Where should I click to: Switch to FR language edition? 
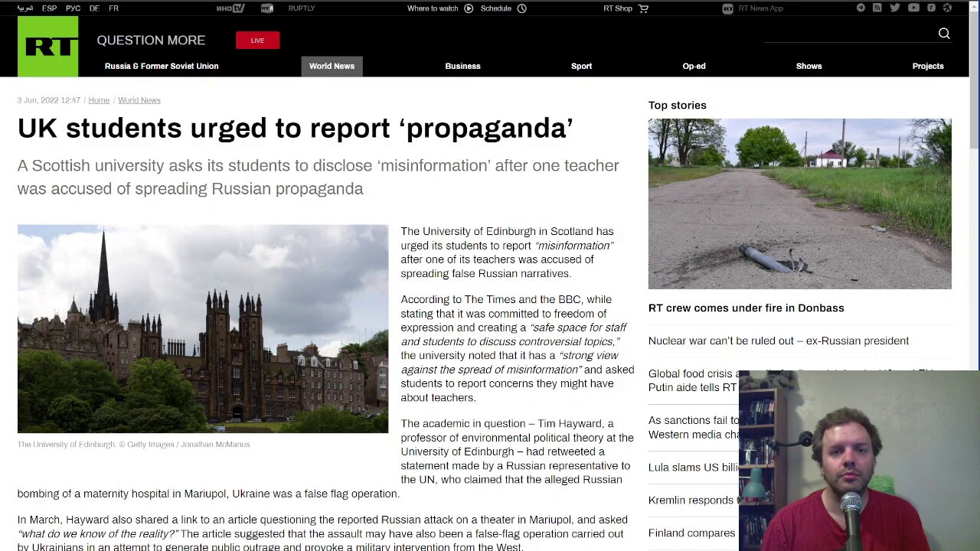click(113, 8)
